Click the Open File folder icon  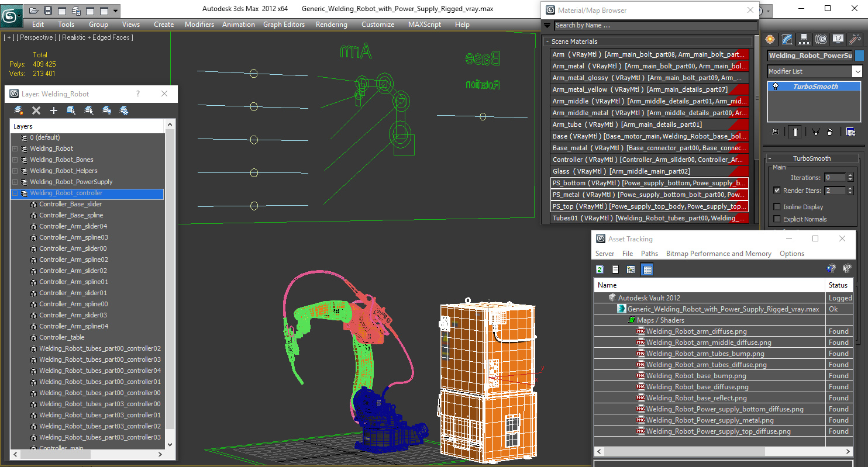coord(34,11)
